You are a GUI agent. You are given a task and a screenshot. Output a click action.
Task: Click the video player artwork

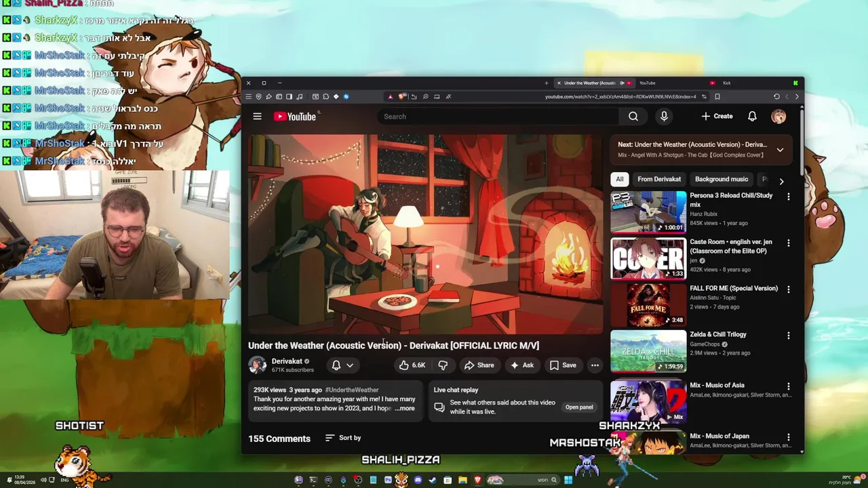click(425, 234)
